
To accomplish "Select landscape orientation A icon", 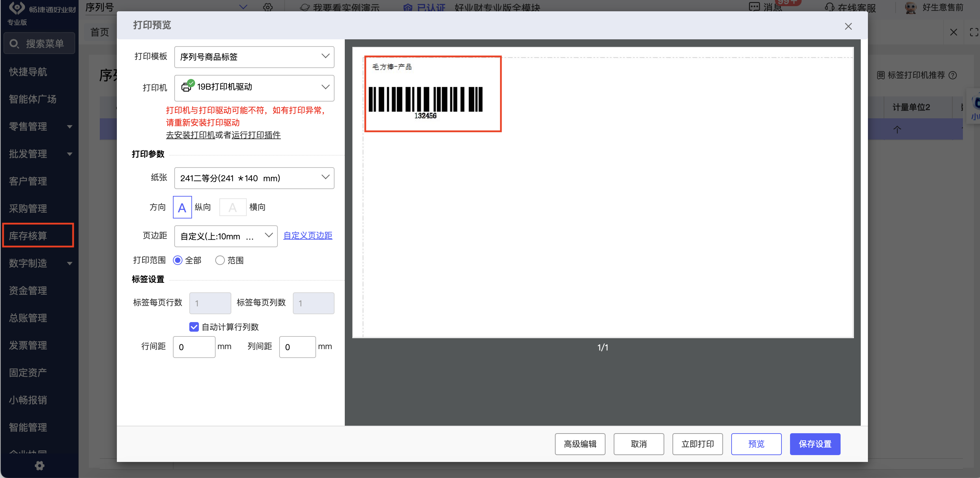I will click(x=232, y=208).
